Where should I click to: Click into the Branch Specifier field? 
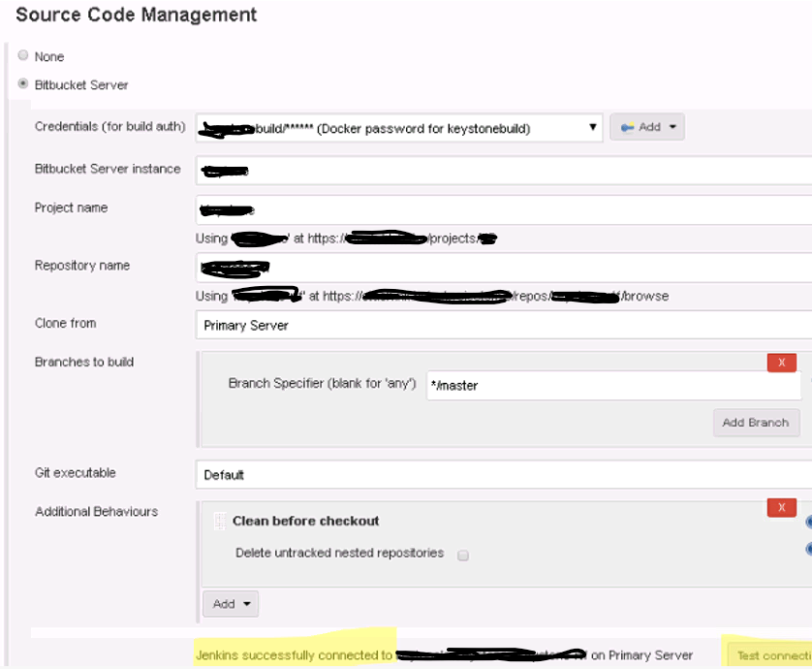tap(612, 385)
